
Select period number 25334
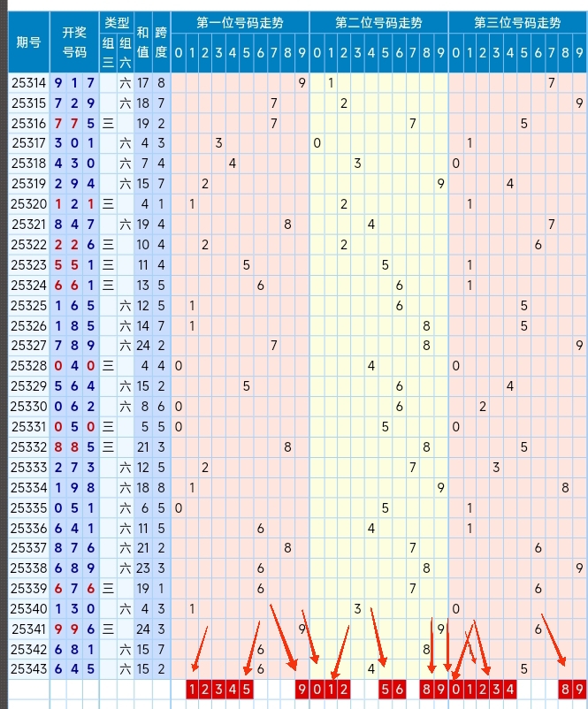(29, 488)
